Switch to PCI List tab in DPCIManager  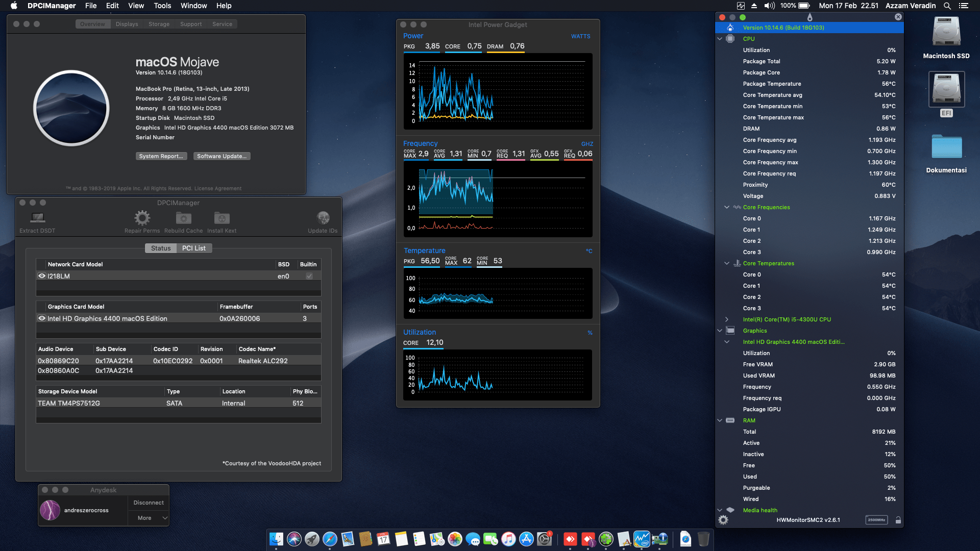(x=194, y=248)
